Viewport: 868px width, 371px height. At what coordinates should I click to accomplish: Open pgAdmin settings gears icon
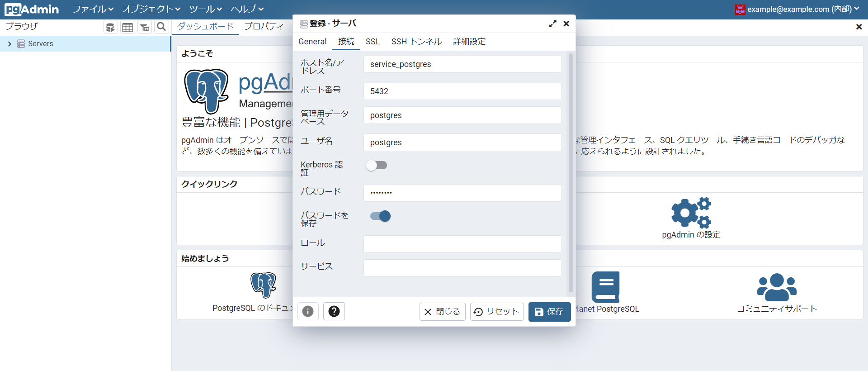(691, 212)
